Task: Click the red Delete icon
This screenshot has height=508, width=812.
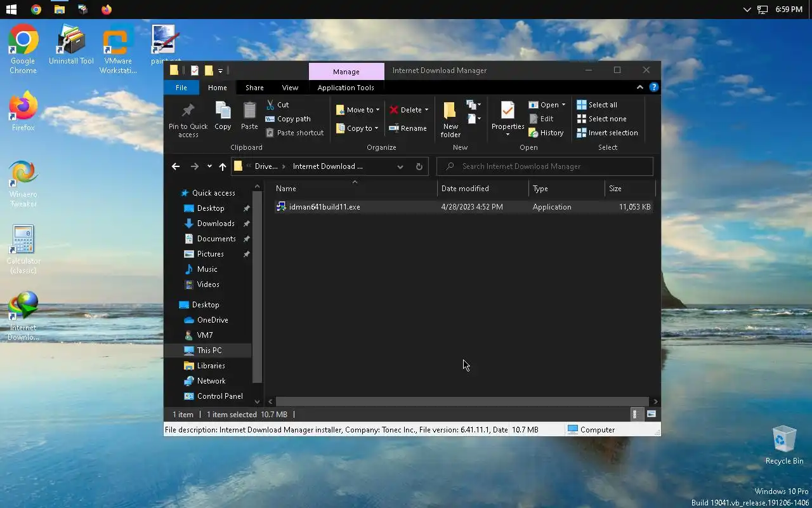Action: pyautogui.click(x=394, y=110)
